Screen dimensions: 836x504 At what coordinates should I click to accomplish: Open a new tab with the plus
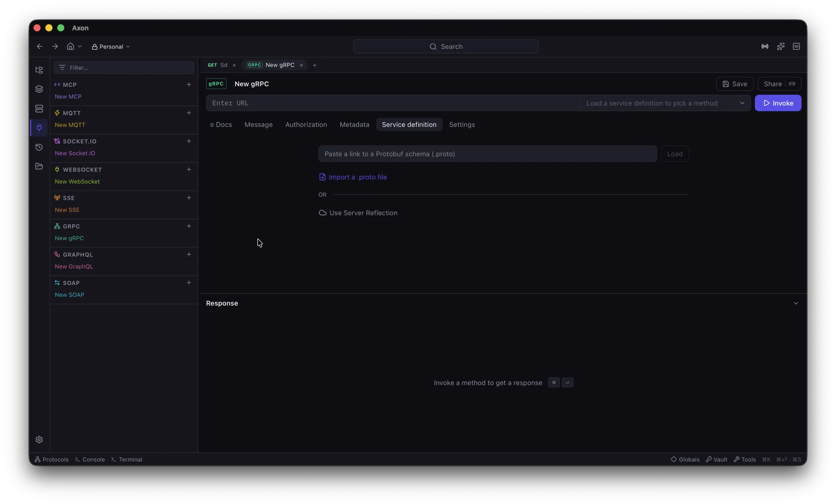coord(315,65)
